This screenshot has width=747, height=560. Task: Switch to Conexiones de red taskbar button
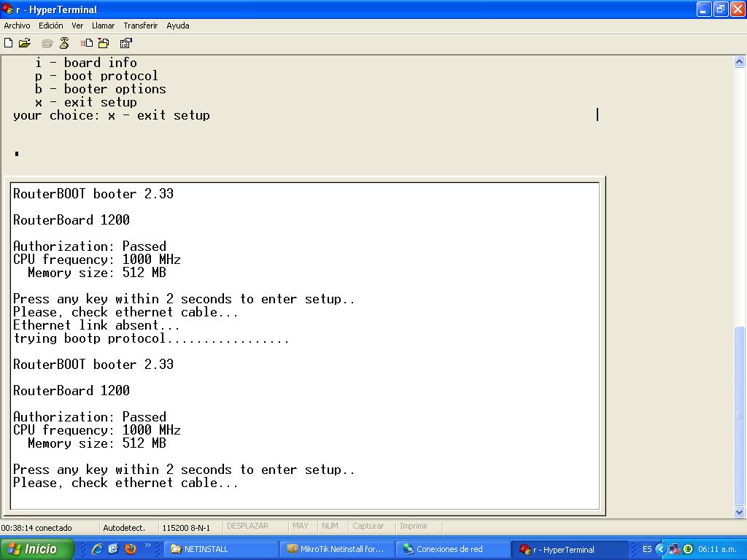tap(453, 549)
